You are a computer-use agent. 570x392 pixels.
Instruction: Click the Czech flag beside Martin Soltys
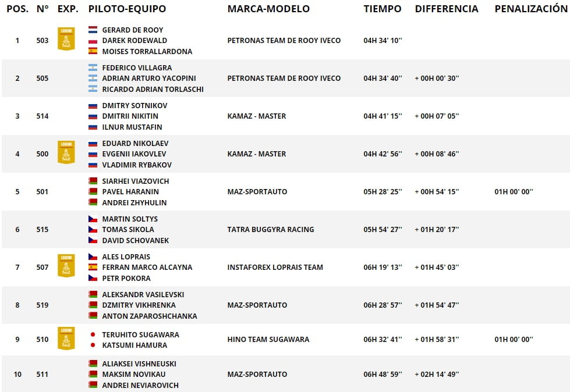coord(93,219)
